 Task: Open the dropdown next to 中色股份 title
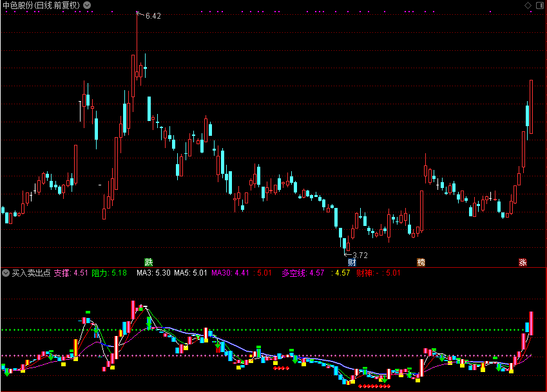(x=87, y=5)
